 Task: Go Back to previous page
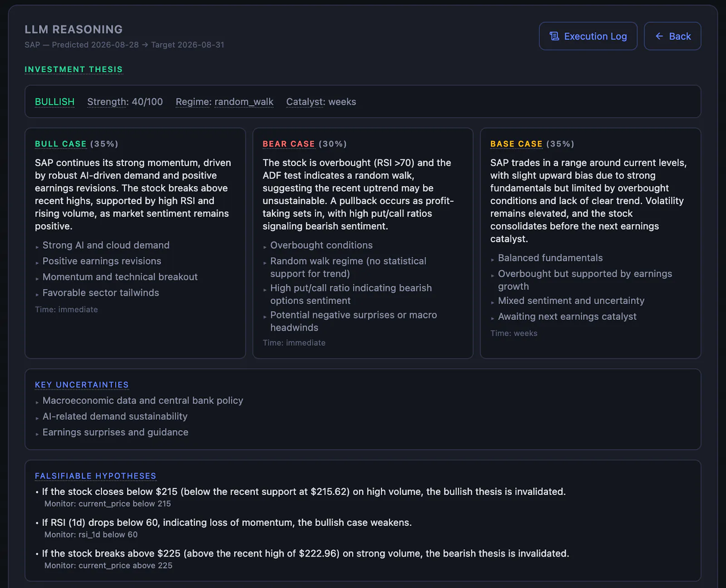[672, 36]
